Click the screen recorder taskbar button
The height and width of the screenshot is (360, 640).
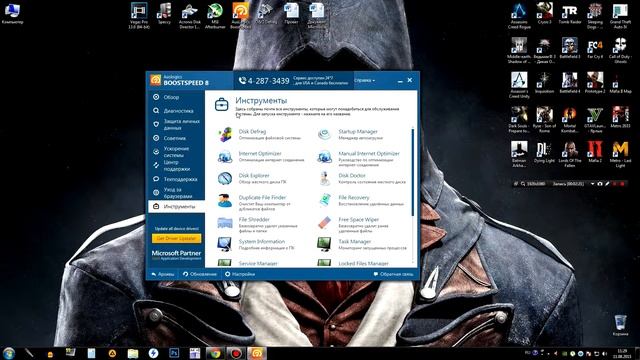coord(236,353)
